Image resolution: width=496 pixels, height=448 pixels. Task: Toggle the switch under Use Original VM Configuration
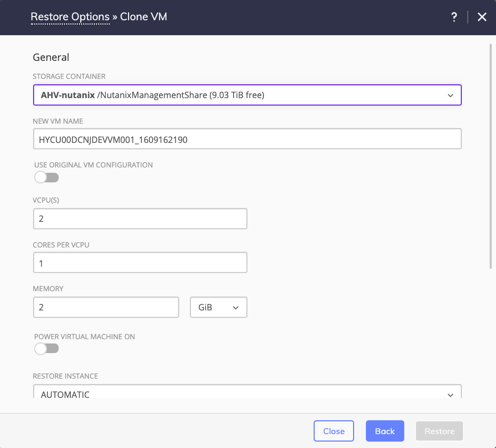click(46, 177)
